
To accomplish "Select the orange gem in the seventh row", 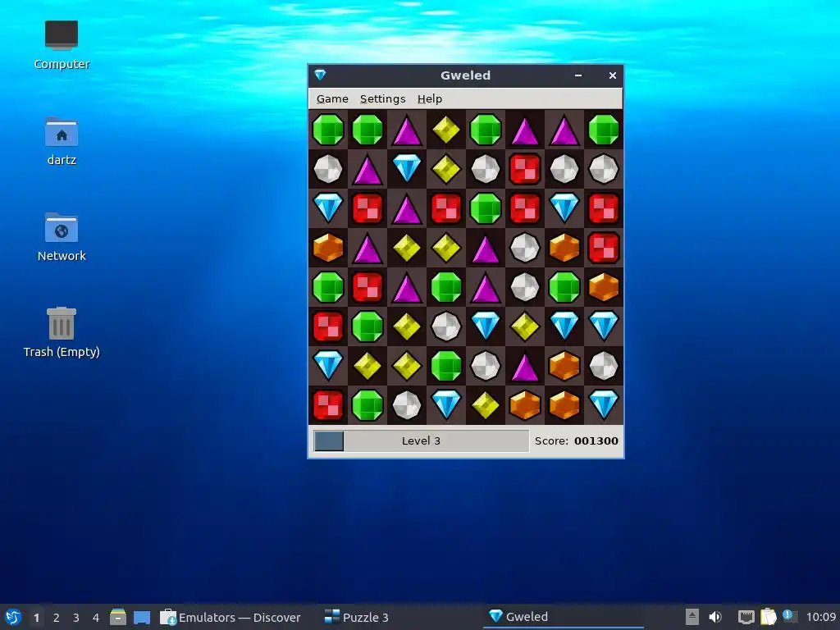I will coord(564,366).
